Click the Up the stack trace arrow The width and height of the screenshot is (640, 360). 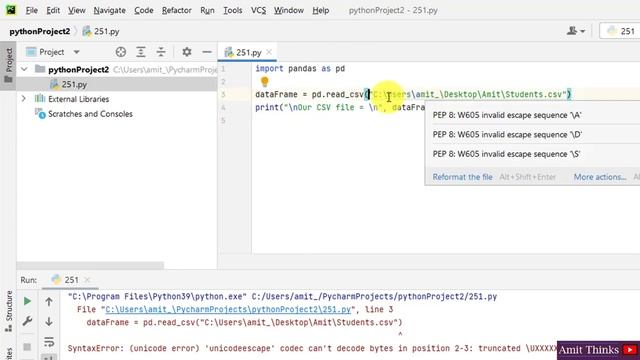(x=49, y=301)
